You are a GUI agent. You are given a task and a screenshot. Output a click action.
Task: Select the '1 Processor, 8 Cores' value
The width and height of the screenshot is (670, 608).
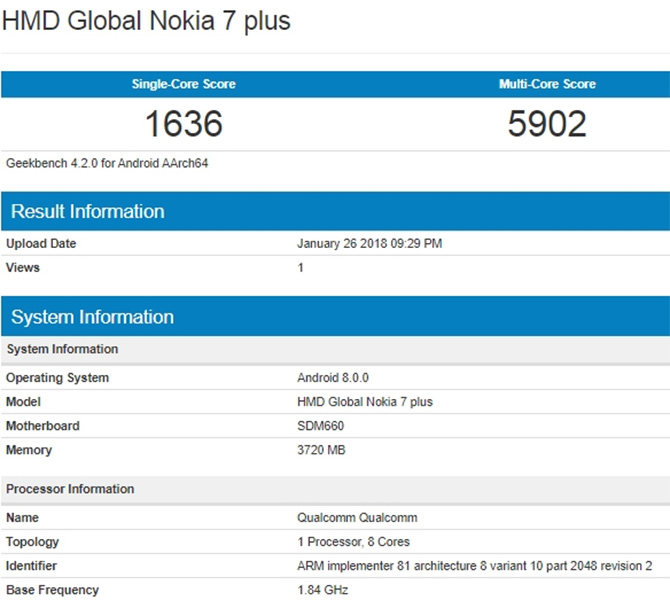pos(353,542)
